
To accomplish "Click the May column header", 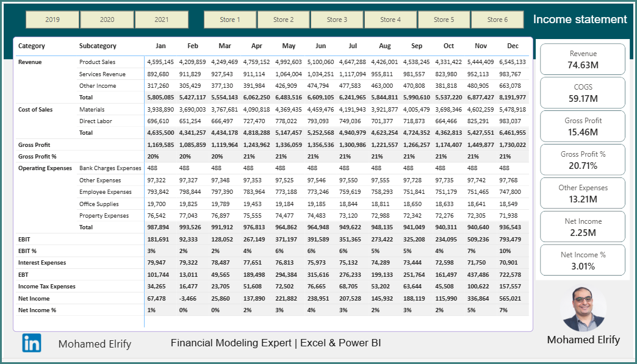I will coord(289,46).
